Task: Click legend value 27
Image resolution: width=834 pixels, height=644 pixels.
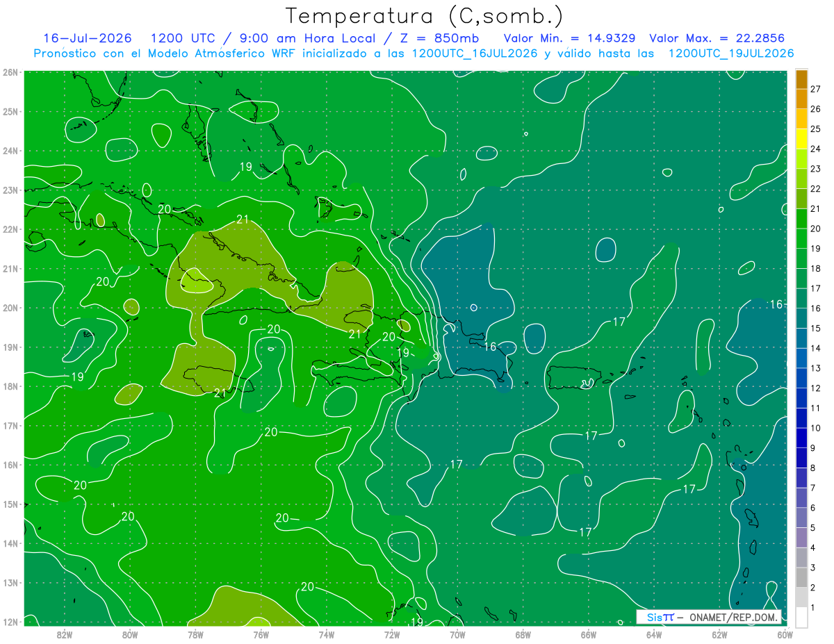Action: pos(816,89)
